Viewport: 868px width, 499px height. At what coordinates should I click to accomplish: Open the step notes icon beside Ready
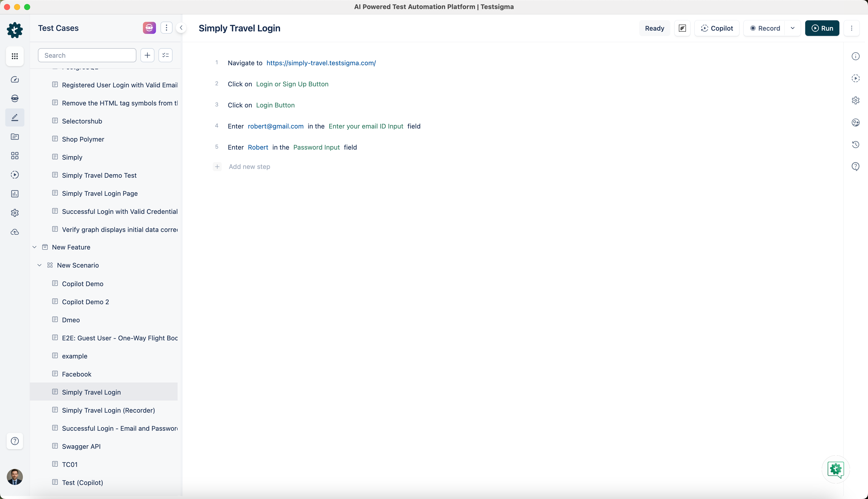[x=682, y=28]
